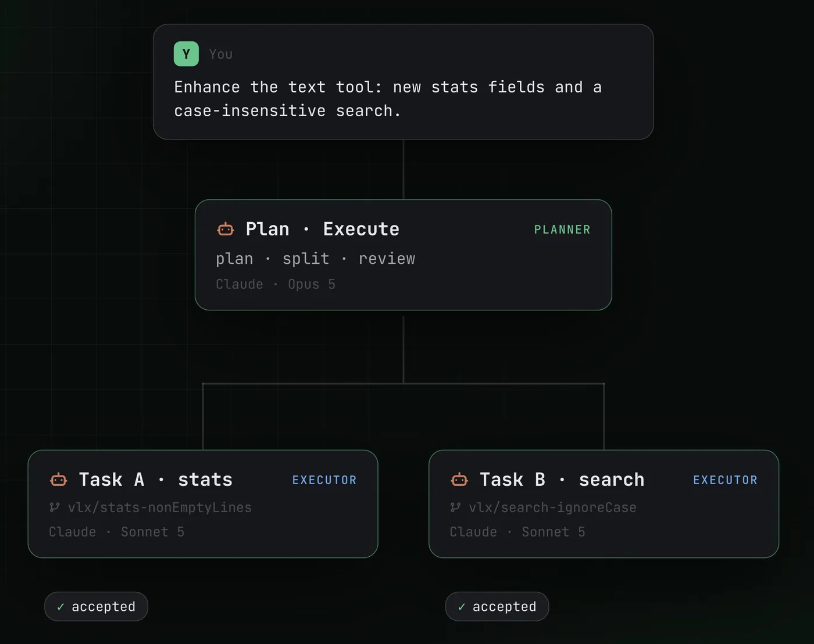Click the 'Enhance the text tool' message text
The width and height of the screenshot is (814, 644).
click(388, 99)
